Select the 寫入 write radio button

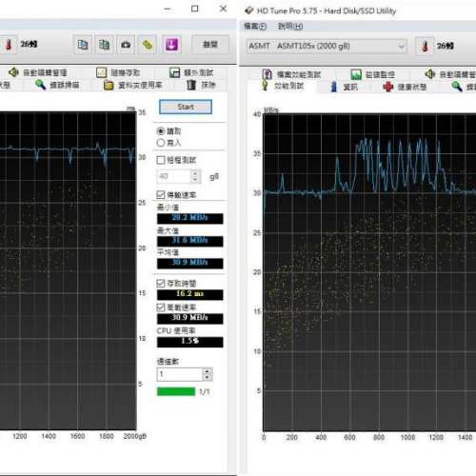pyautogui.click(x=161, y=143)
